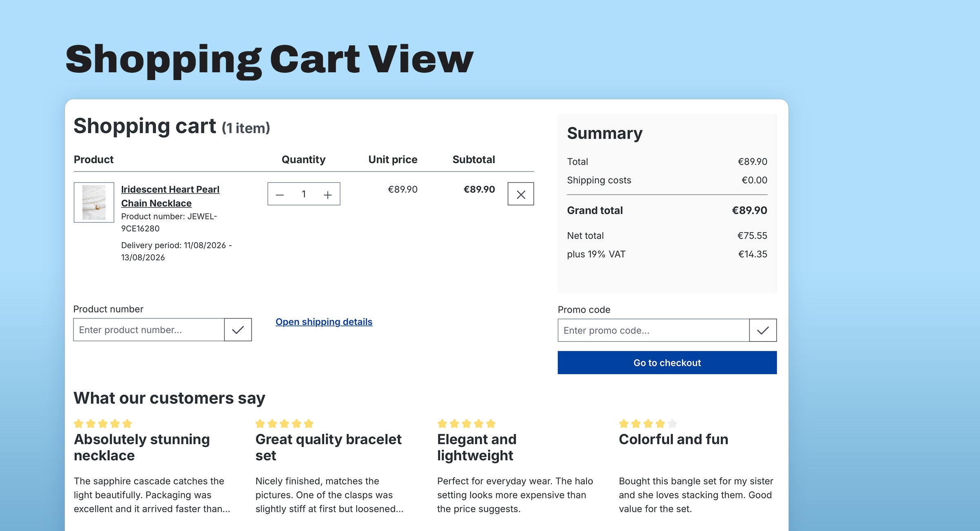The height and width of the screenshot is (531, 980).
Task: Click the VAT amount €14.35
Action: pyautogui.click(x=753, y=254)
